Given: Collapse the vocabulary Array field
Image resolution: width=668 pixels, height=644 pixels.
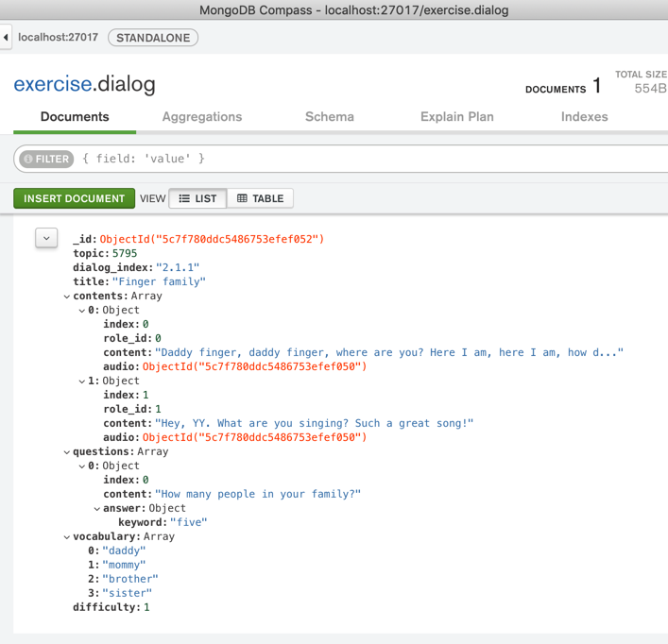Looking at the screenshot, I should (67, 537).
